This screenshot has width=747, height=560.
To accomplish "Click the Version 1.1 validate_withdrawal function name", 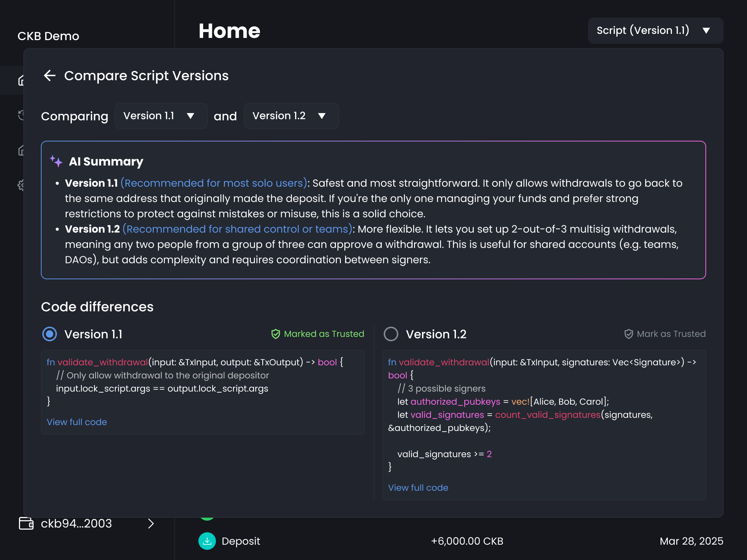I will coord(102,362).
